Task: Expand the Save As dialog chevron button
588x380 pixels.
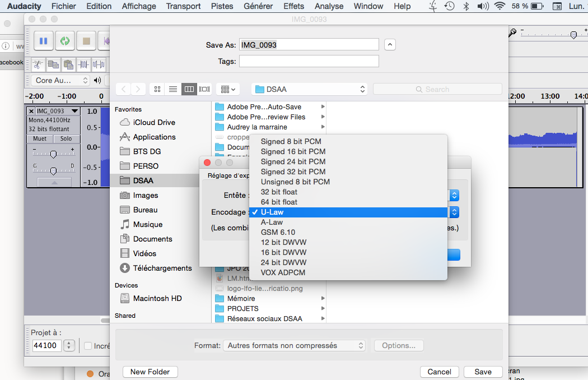Action: [x=390, y=45]
